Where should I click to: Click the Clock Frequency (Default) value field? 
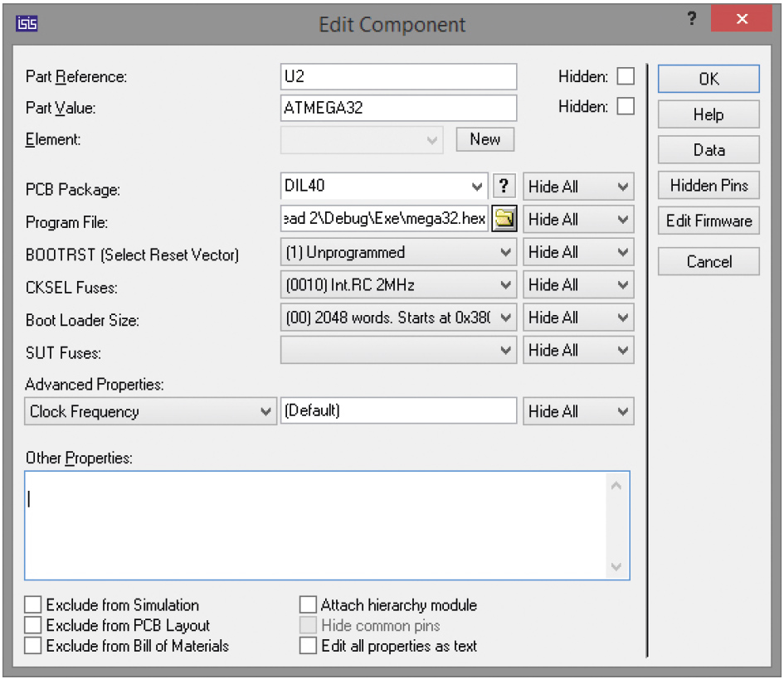coord(398,410)
